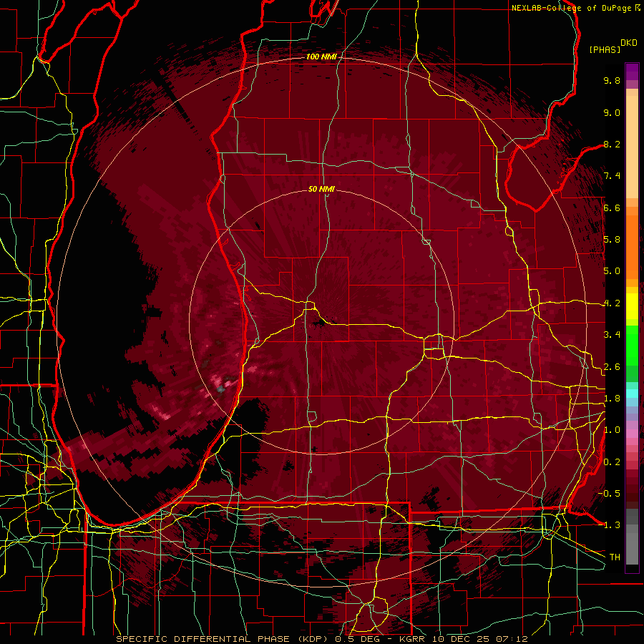Pick the bright green color bar segment
This screenshot has width=644, height=644.
(632, 345)
